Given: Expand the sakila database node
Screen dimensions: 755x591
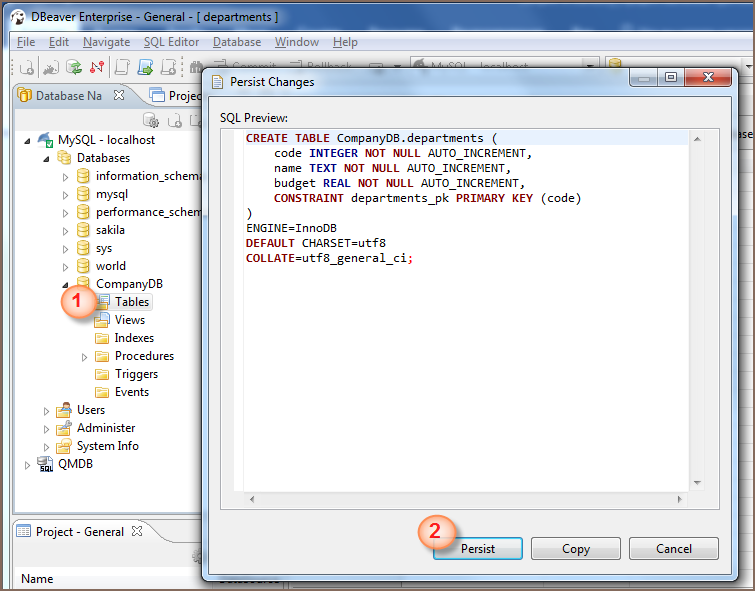Looking at the screenshot, I should point(66,230).
